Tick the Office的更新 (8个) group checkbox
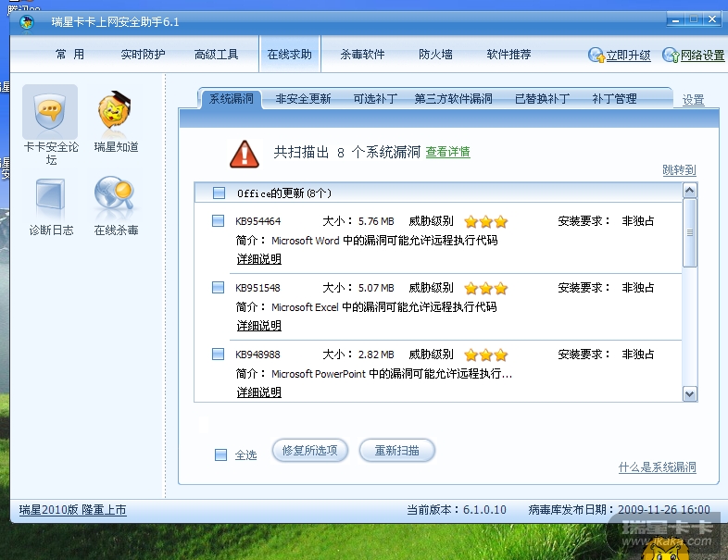Viewport: 728px width, 560px height. tap(219, 193)
